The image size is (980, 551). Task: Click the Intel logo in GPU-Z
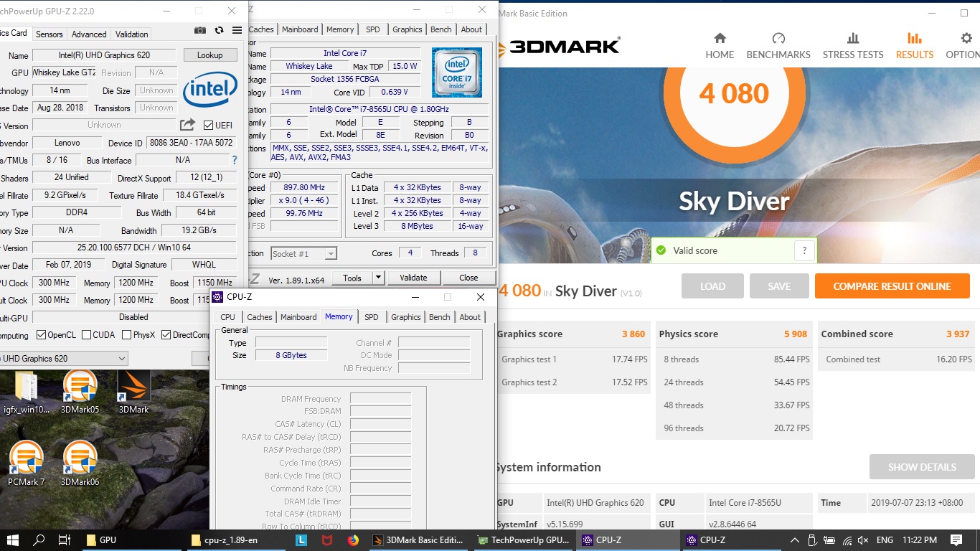209,90
